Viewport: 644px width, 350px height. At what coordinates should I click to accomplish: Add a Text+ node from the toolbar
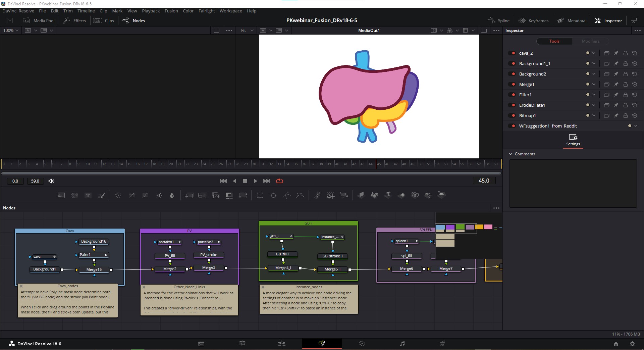coord(88,195)
